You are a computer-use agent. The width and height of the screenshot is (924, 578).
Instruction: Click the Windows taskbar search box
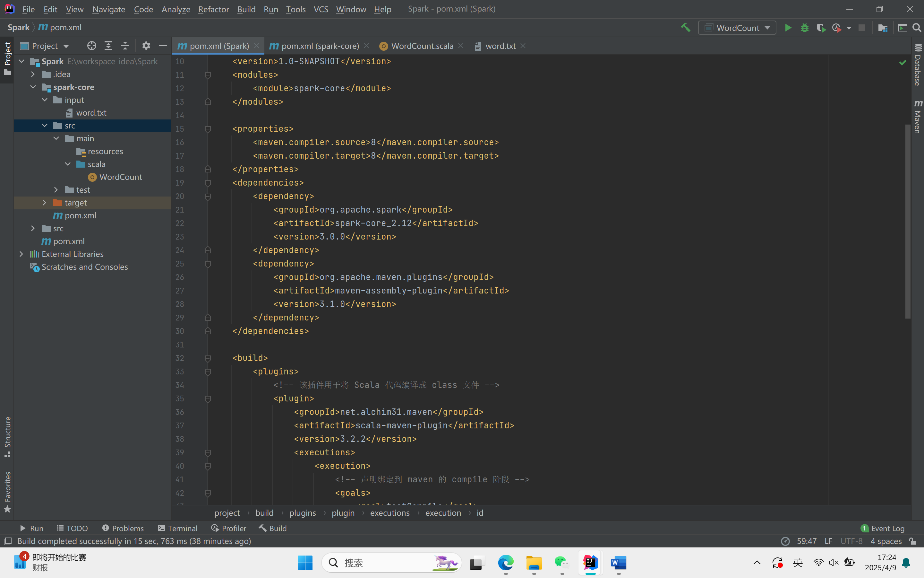pyautogui.click(x=391, y=562)
